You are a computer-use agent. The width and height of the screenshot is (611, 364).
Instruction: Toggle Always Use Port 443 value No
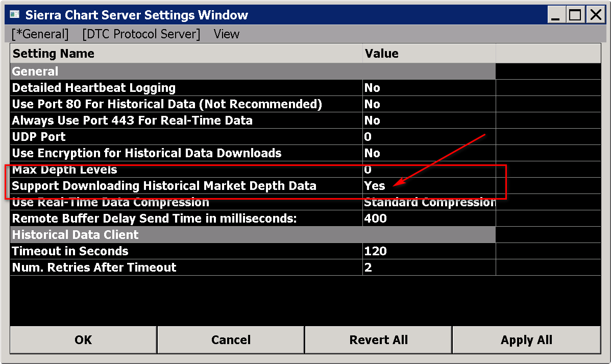429,120
